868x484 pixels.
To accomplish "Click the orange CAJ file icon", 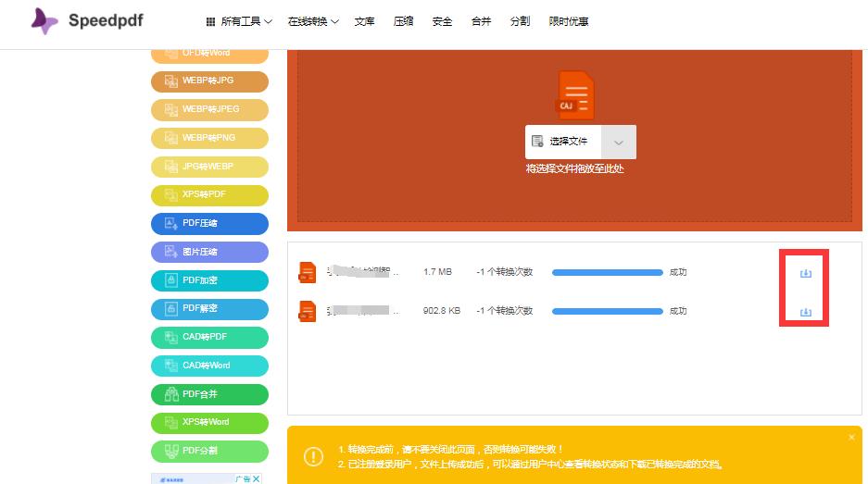I will [574, 95].
